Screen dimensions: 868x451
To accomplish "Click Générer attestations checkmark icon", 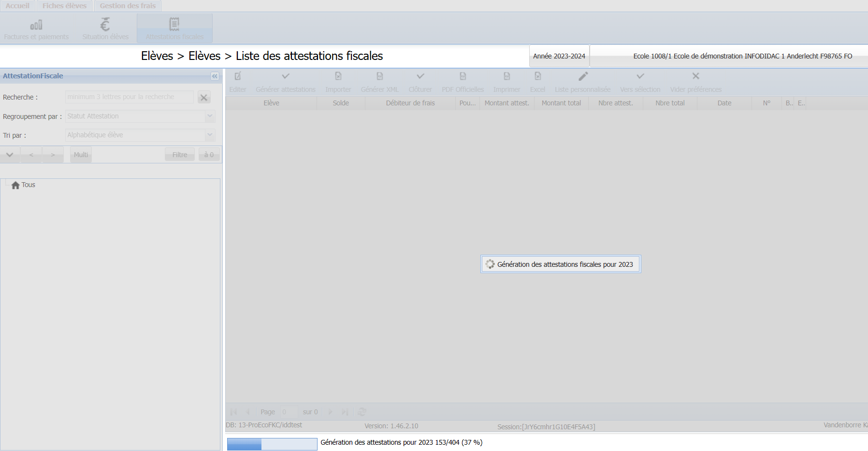I will (x=286, y=76).
